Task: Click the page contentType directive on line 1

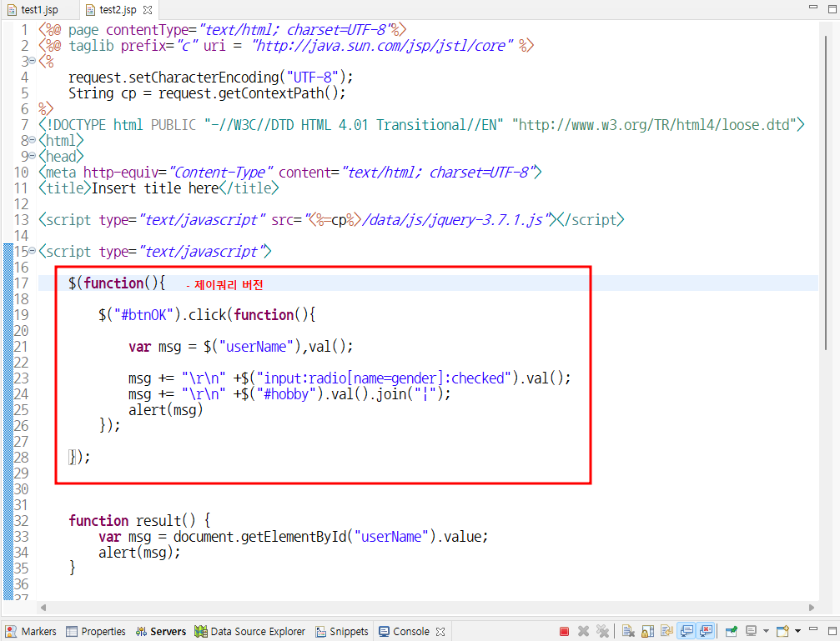Action: click(223, 29)
